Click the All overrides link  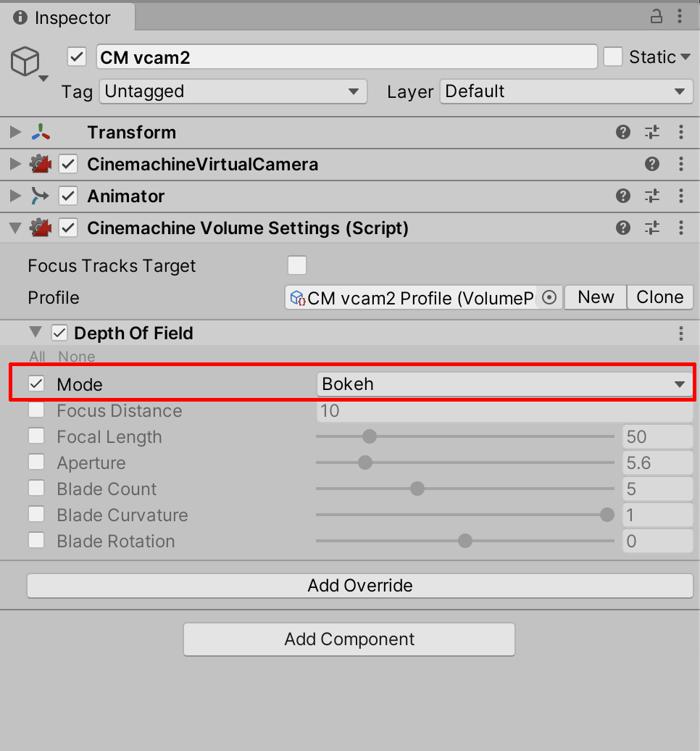37,357
